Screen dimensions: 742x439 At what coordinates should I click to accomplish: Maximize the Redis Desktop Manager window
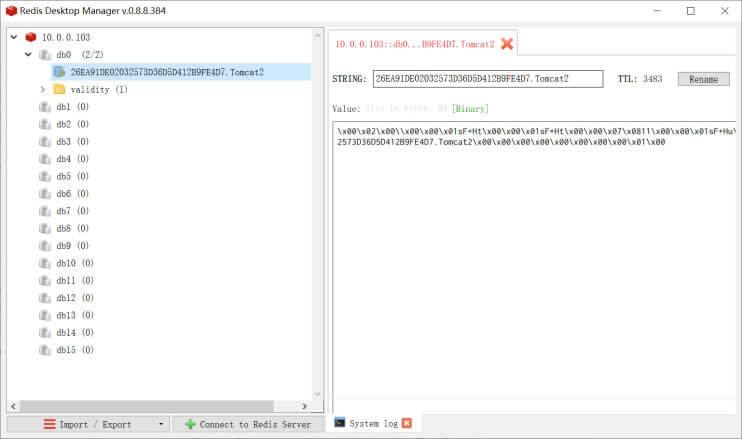[691, 11]
